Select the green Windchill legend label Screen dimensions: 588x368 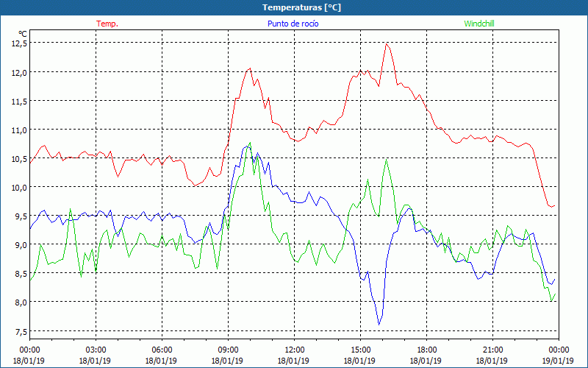tap(479, 24)
